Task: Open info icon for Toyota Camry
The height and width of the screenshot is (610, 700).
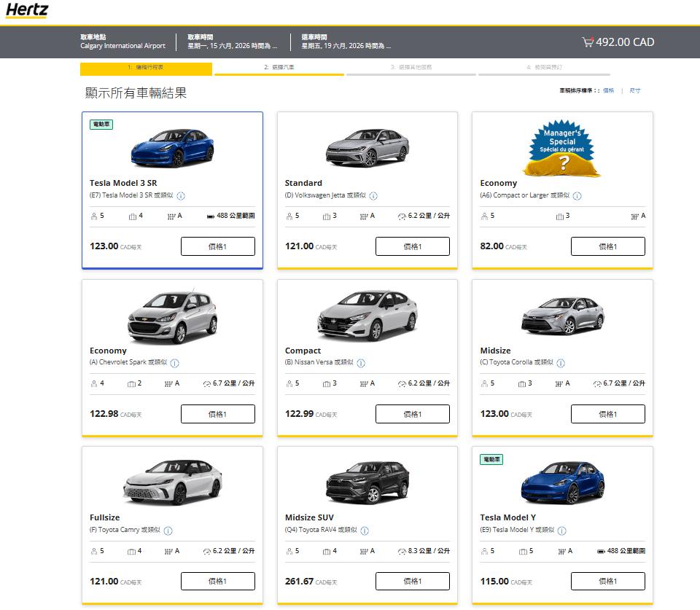Action: point(168,531)
